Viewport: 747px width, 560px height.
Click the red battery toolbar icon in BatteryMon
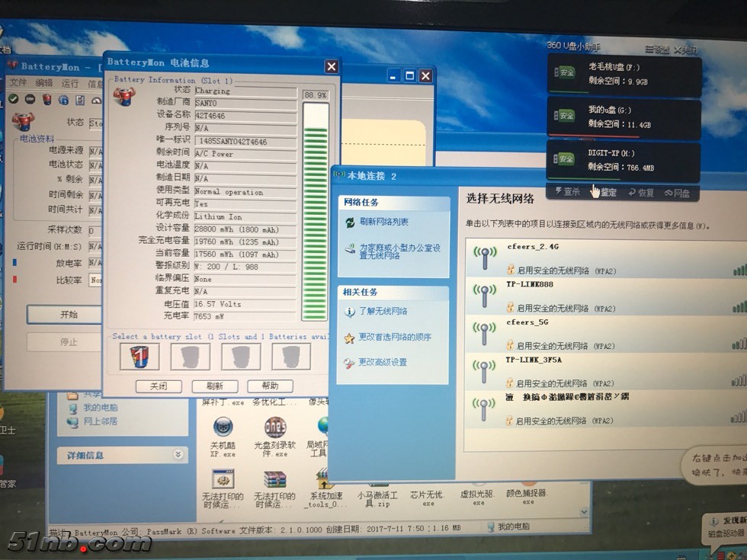46,100
